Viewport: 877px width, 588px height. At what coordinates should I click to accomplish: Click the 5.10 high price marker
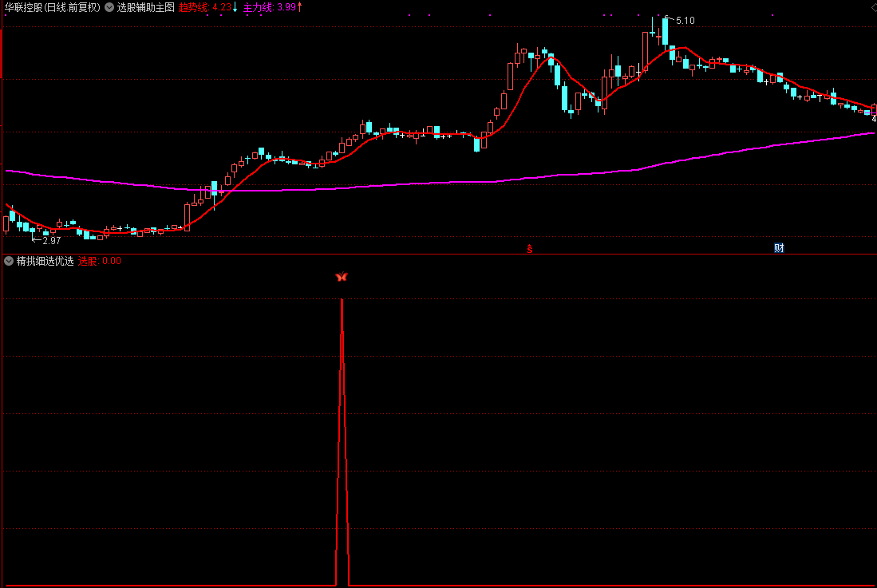click(x=684, y=20)
